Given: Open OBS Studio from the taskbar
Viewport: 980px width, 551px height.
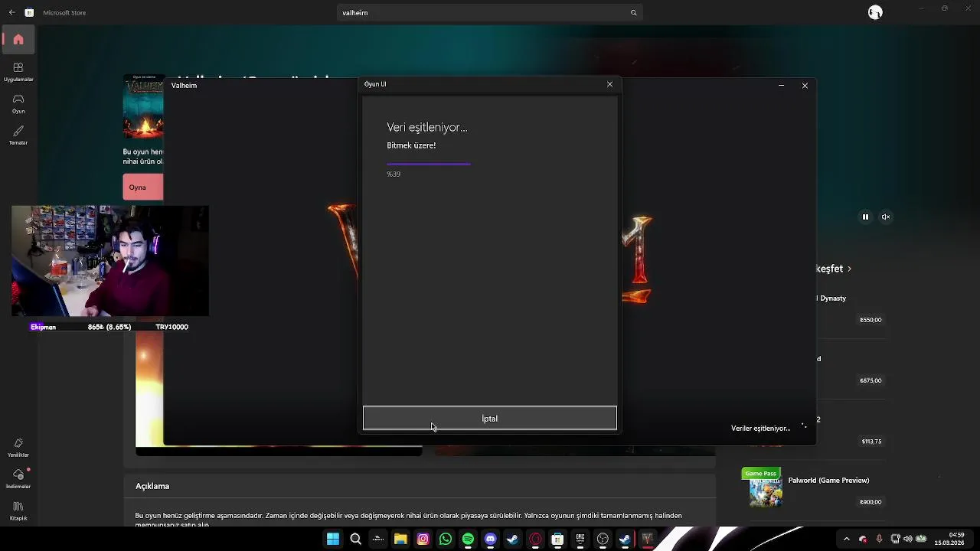Looking at the screenshot, I should point(603,540).
